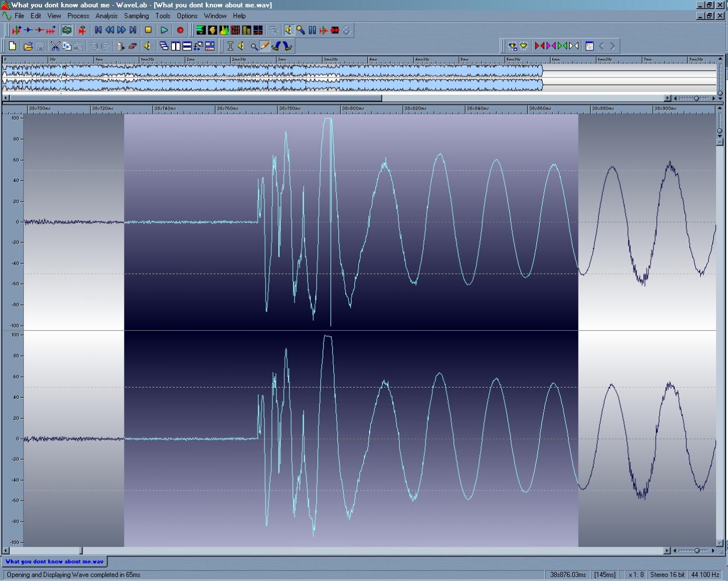Click the Eraser icon in the toolbar
This screenshot has width=728, height=581.
pos(133,46)
